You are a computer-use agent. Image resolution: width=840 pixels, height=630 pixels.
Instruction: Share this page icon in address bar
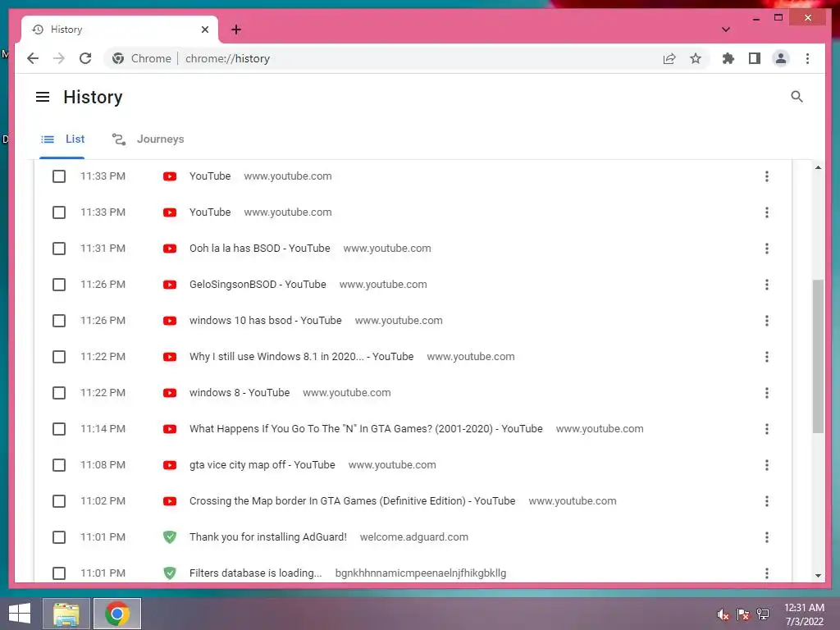pyautogui.click(x=669, y=58)
